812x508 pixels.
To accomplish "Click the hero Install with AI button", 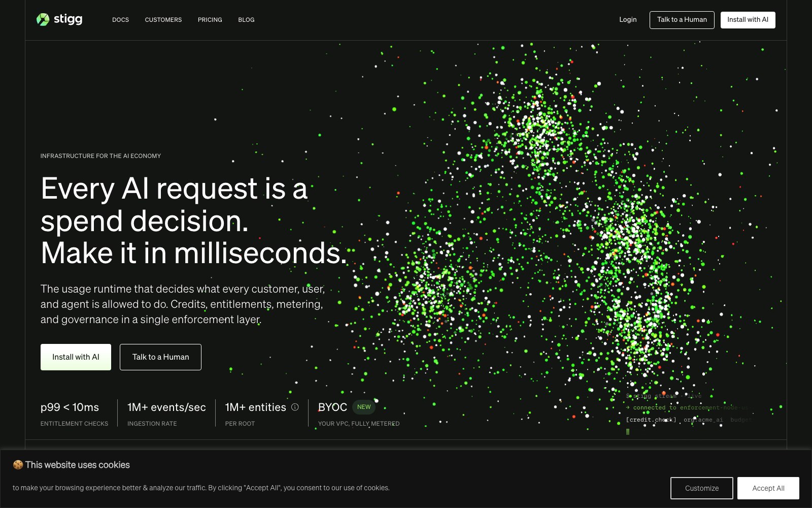I will click(76, 357).
